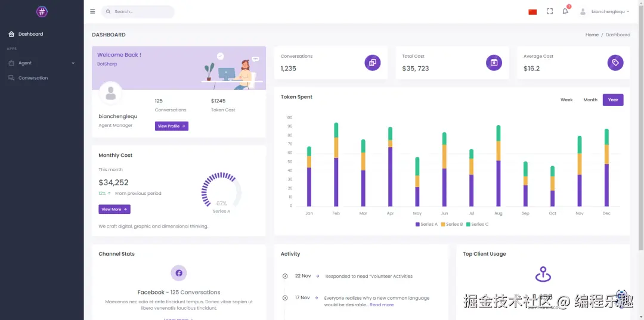644x320 pixels.
Task: Click the Responded to need Volunteer Activities entry
Action: 369,276
